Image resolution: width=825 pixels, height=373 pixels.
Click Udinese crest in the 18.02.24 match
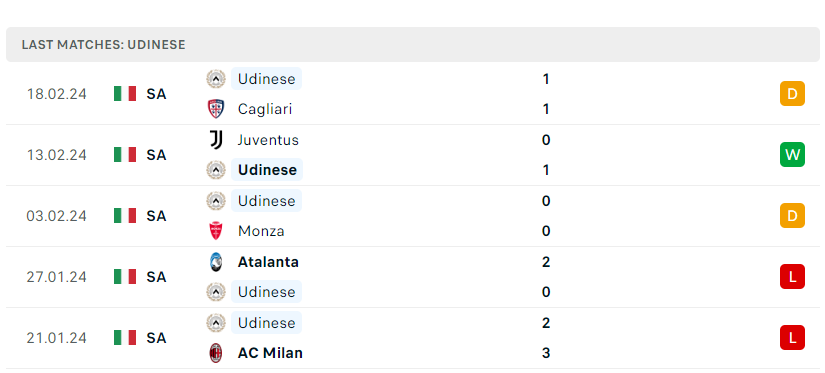click(x=216, y=79)
